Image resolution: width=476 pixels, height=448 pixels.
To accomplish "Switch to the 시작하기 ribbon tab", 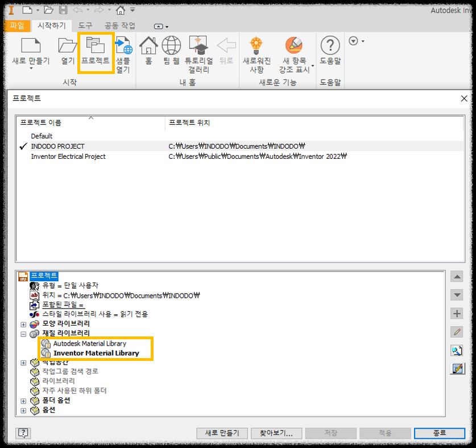I will [52, 26].
